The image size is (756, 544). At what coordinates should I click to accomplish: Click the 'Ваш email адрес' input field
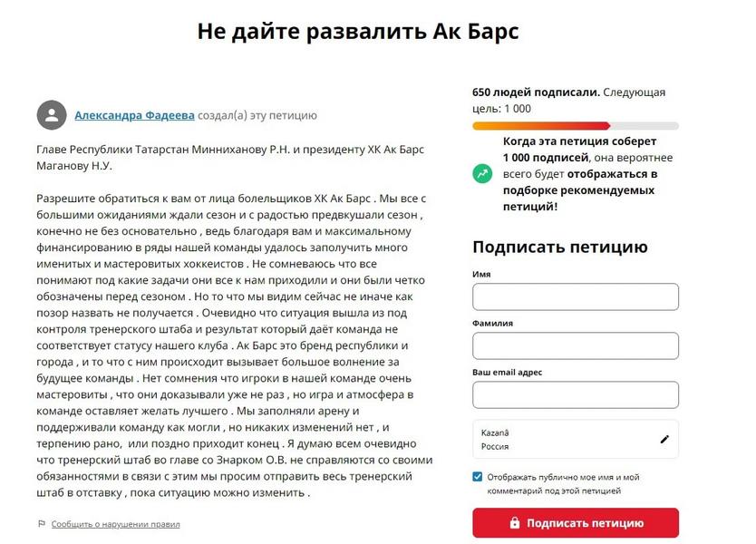point(575,394)
